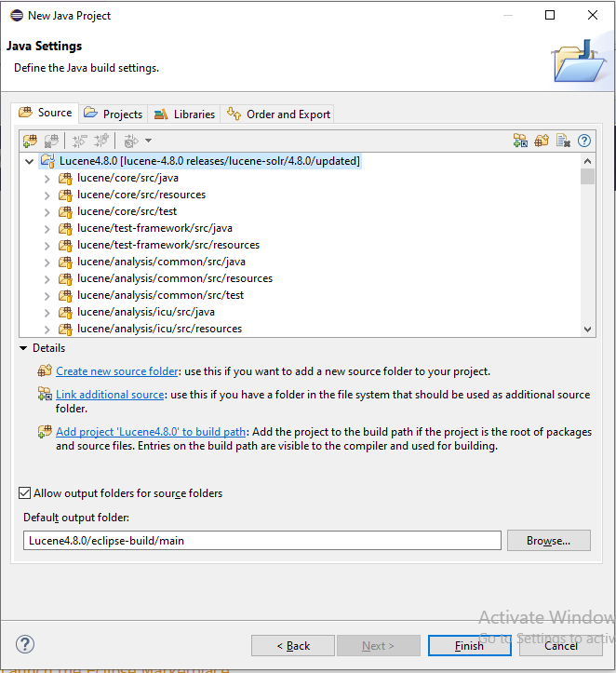The image size is (616, 673).
Task: Click the leftmost icon of the right toolbar group
Action: pos(520,141)
